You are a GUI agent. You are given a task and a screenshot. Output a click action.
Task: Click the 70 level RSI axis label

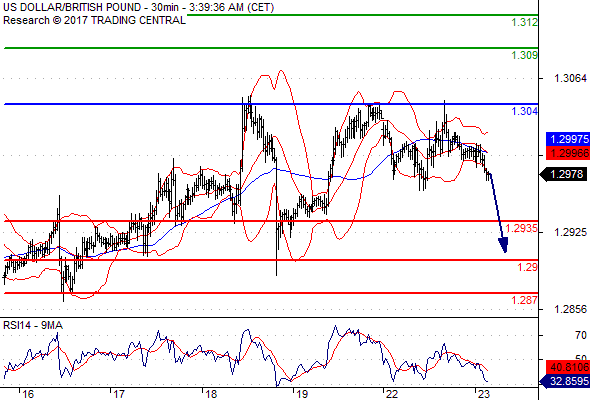[581, 335]
